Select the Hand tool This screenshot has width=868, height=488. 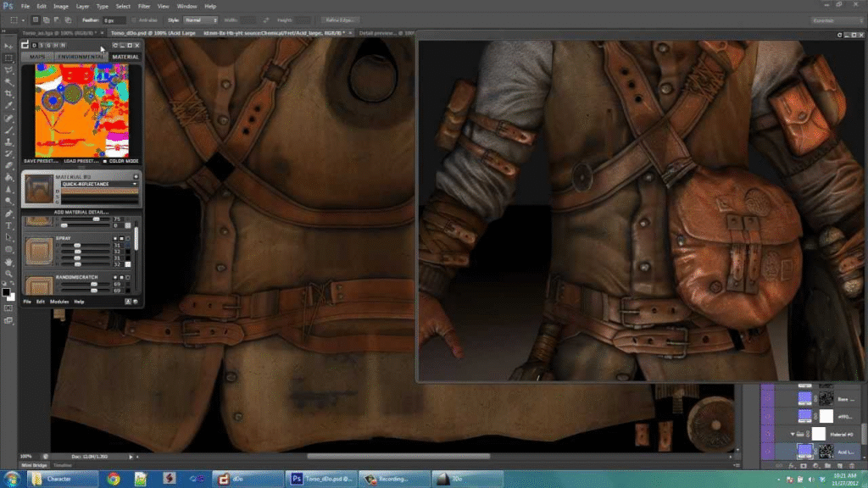pyautogui.click(x=8, y=262)
